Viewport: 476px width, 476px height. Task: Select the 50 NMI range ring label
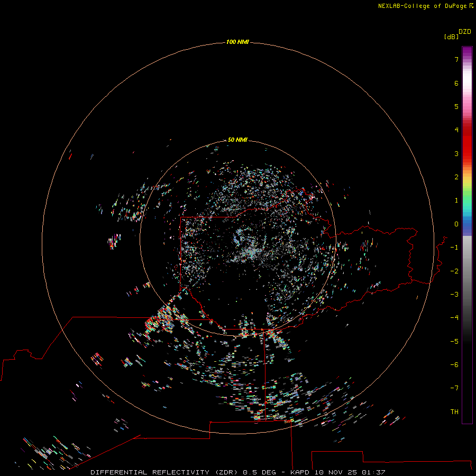click(237, 140)
